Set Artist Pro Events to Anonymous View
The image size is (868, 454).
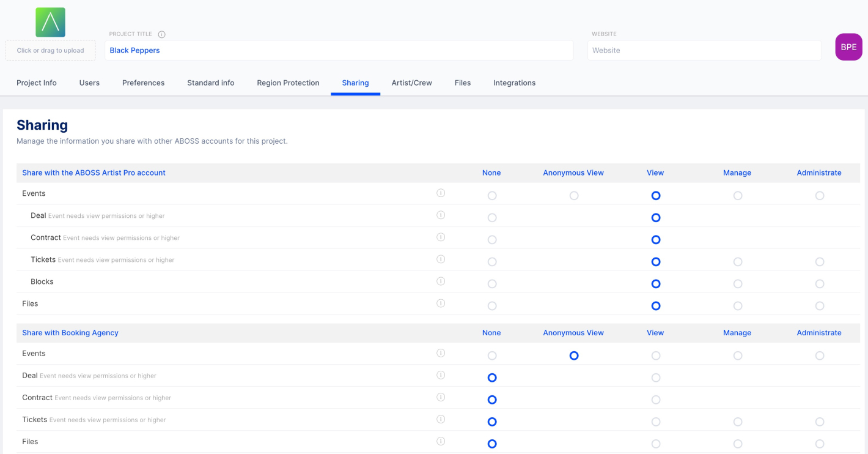pyautogui.click(x=573, y=196)
